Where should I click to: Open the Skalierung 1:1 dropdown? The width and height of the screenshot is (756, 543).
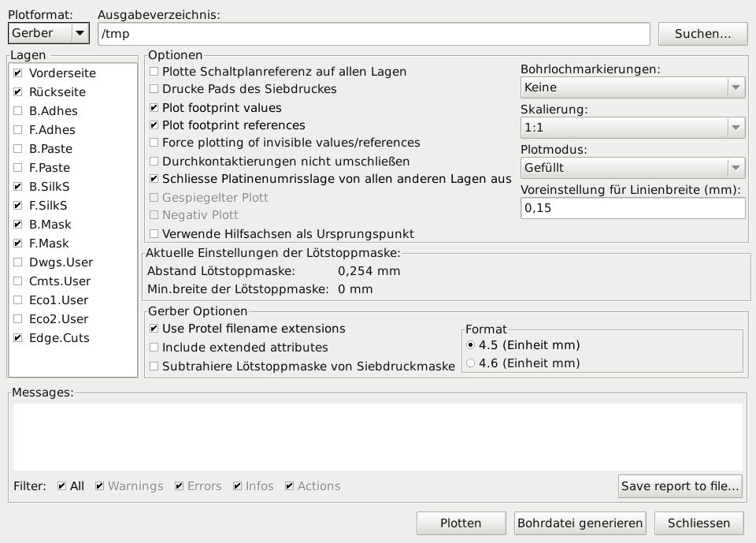tap(632, 127)
